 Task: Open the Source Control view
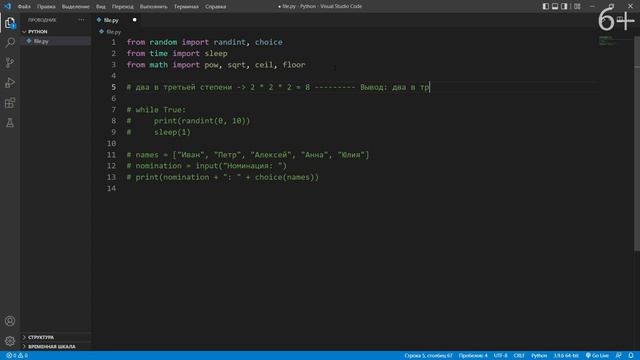(x=10, y=62)
